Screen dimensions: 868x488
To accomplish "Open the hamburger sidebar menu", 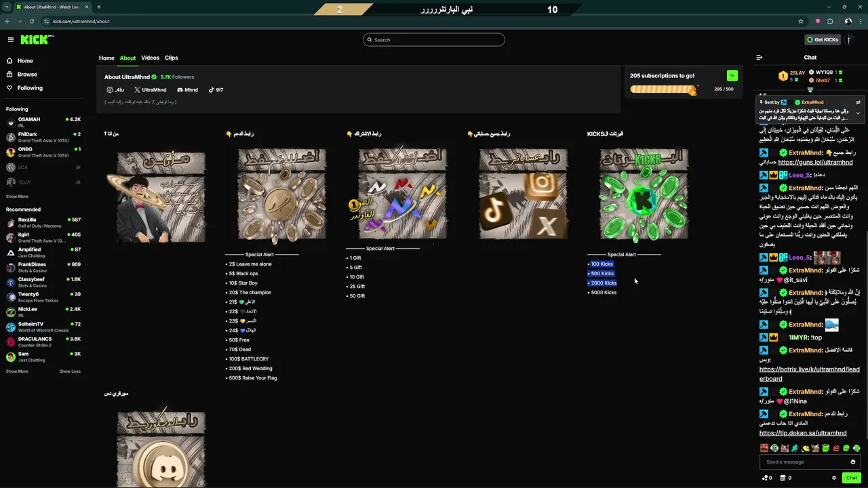I will point(10,40).
